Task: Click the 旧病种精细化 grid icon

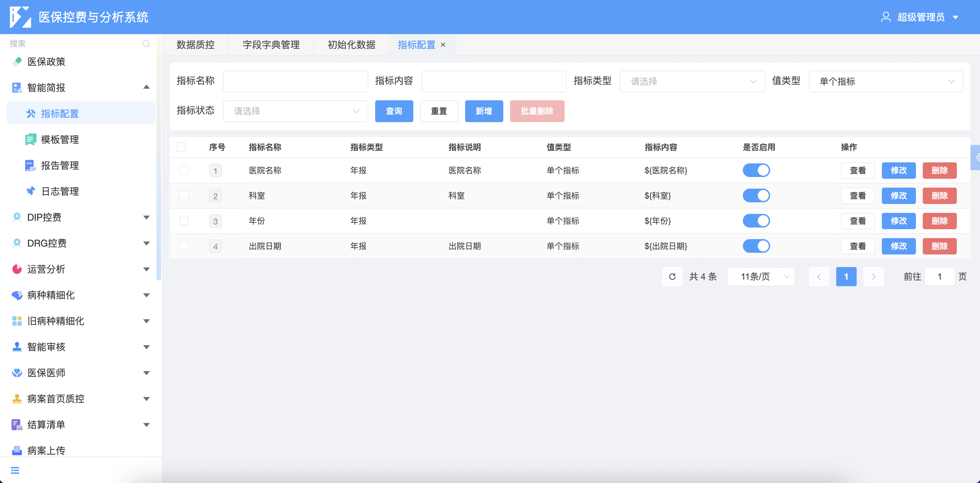Action: coord(17,321)
